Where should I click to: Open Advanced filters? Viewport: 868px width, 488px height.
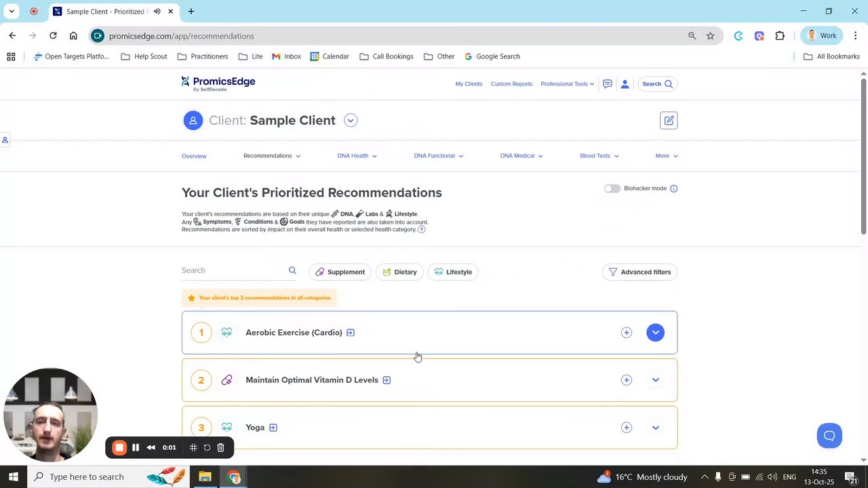(x=639, y=272)
